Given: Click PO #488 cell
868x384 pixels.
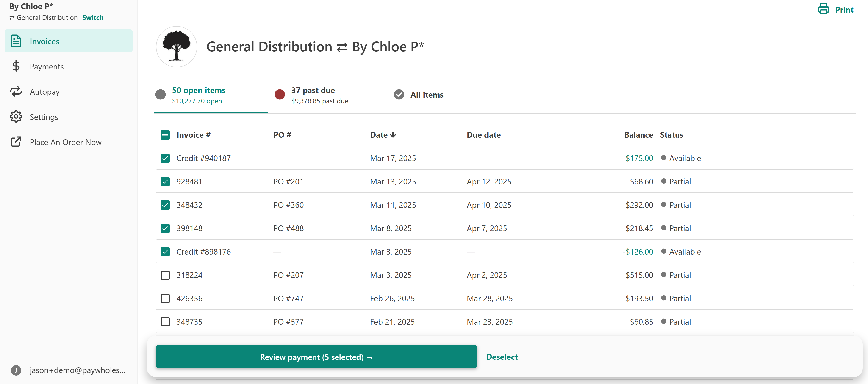Looking at the screenshot, I should (x=288, y=228).
